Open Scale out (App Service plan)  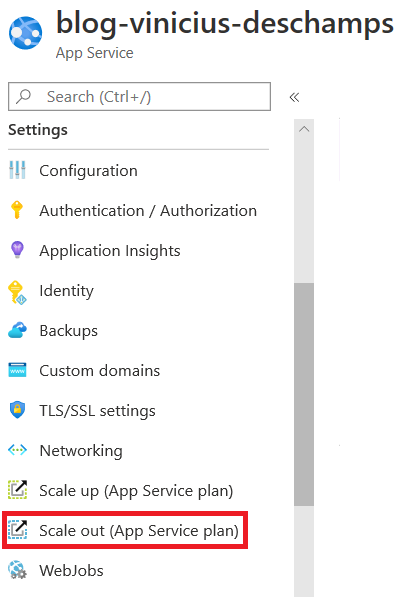coord(139,530)
